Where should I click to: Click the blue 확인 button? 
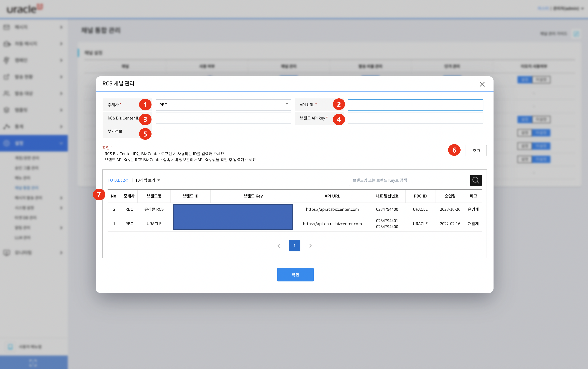click(x=295, y=275)
